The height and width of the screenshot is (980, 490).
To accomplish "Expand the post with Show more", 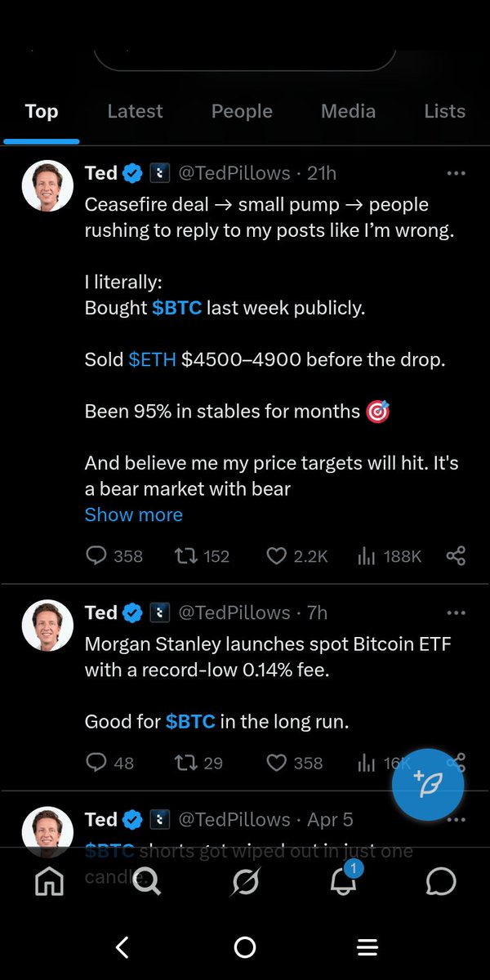I will (x=134, y=514).
